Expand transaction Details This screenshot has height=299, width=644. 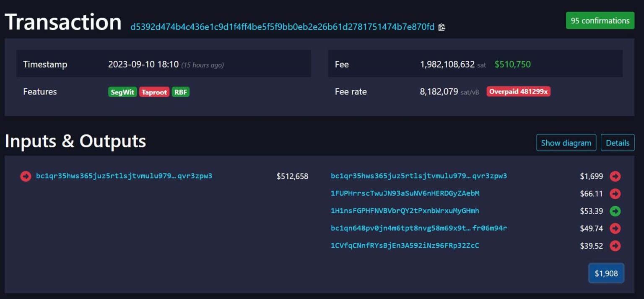point(617,143)
